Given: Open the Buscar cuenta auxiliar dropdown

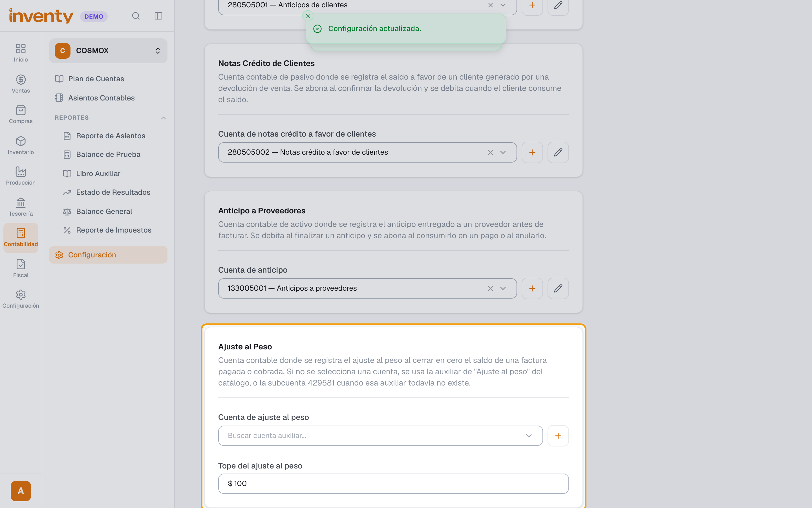Looking at the screenshot, I should click(380, 436).
